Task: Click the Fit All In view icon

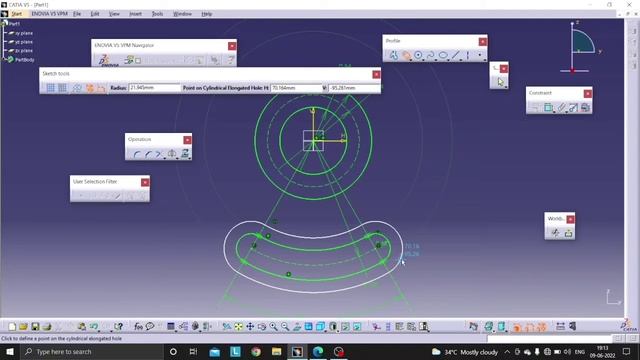Action: [x=238, y=327]
